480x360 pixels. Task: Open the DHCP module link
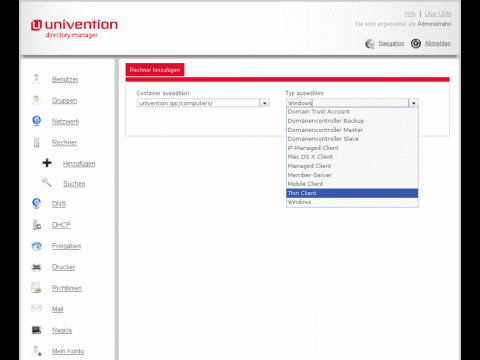pyautogui.click(x=61, y=225)
